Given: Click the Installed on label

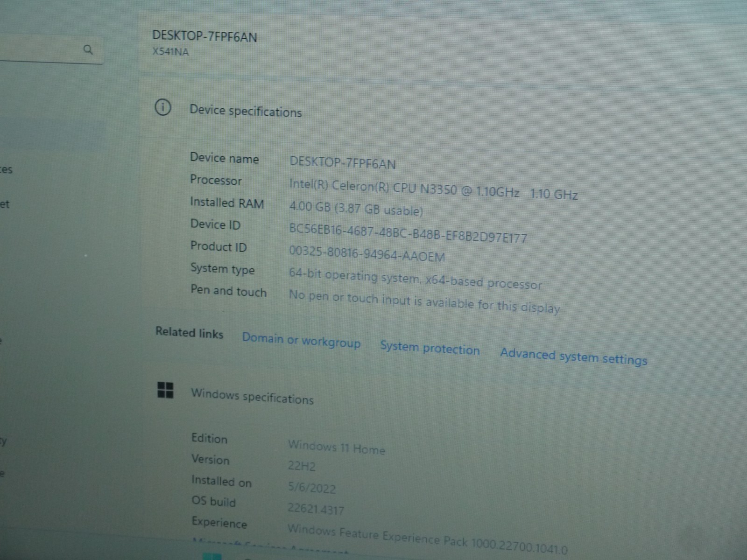Looking at the screenshot, I should pyautogui.click(x=221, y=481).
